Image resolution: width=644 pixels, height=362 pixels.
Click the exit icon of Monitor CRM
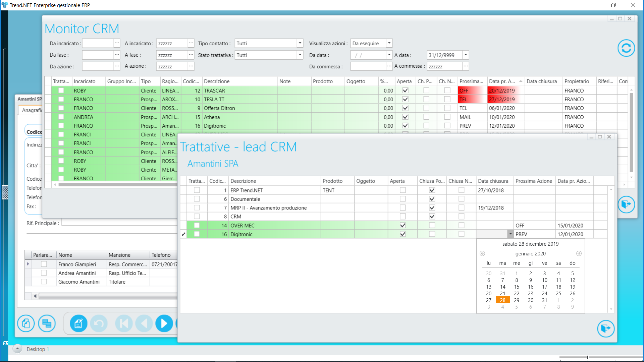point(626,204)
